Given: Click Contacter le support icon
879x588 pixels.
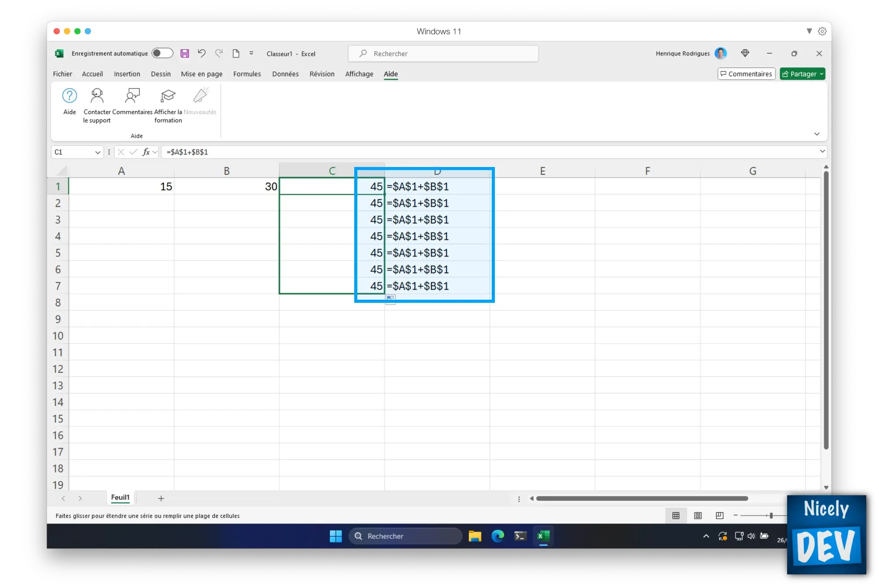Looking at the screenshot, I should pyautogui.click(x=97, y=95).
